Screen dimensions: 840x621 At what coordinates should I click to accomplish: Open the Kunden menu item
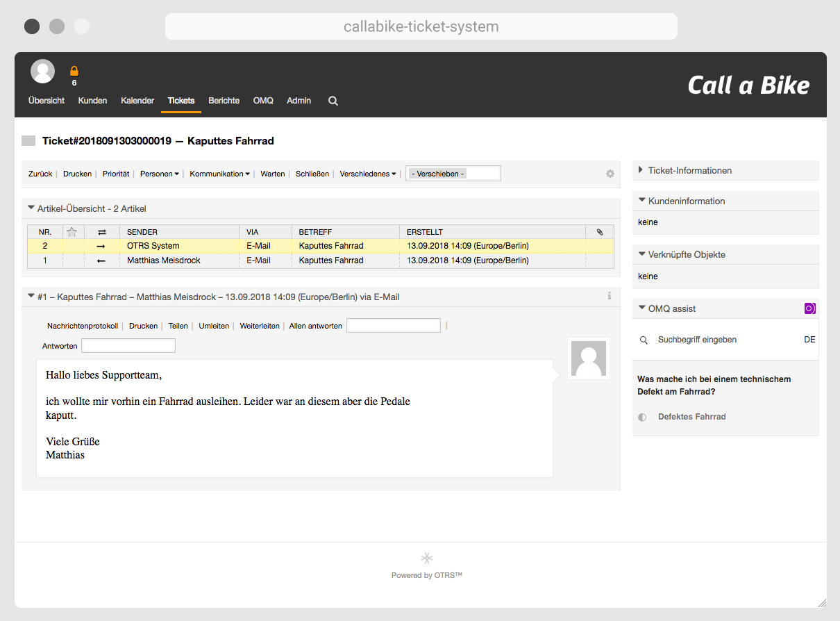[92, 101]
